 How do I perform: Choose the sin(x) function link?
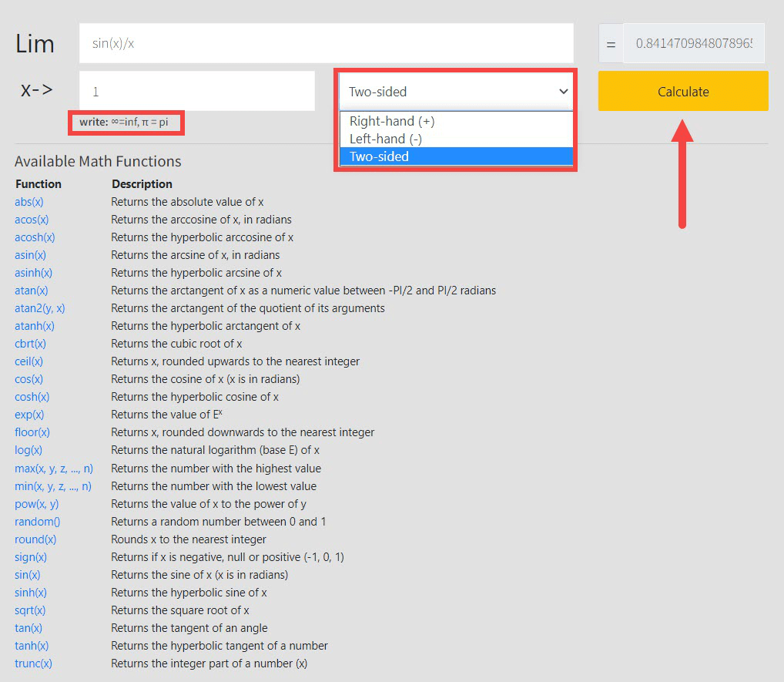(27, 575)
